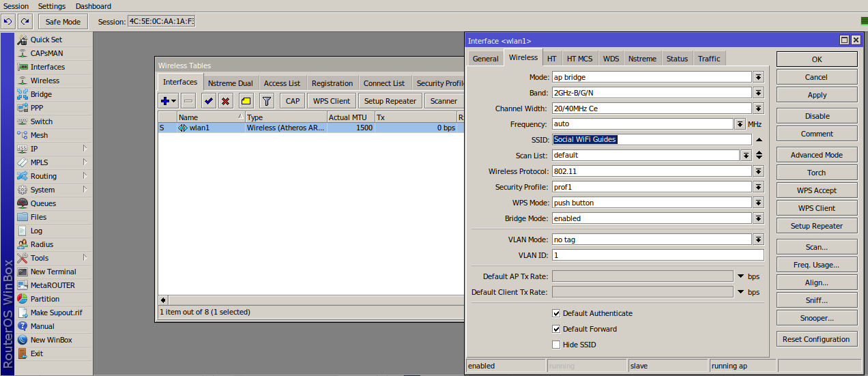Image resolution: width=868 pixels, height=376 pixels.
Task: Open the Mode dropdown list
Action: 758,77
